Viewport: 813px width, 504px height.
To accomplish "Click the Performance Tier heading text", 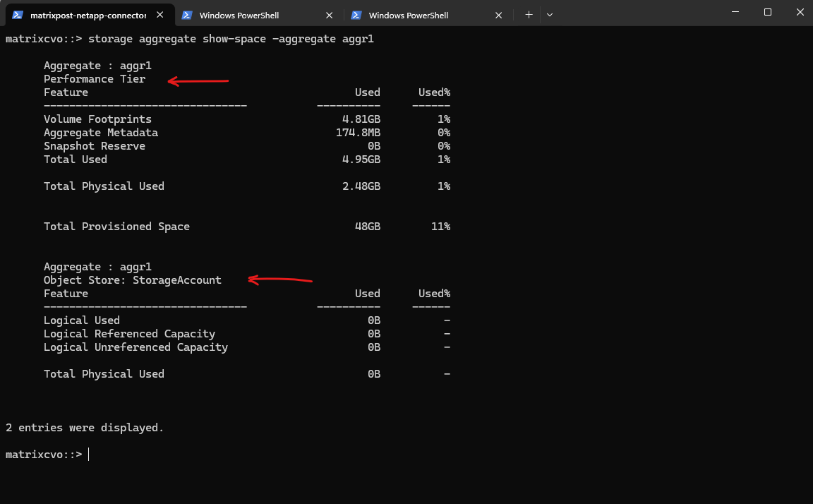I will pos(95,79).
